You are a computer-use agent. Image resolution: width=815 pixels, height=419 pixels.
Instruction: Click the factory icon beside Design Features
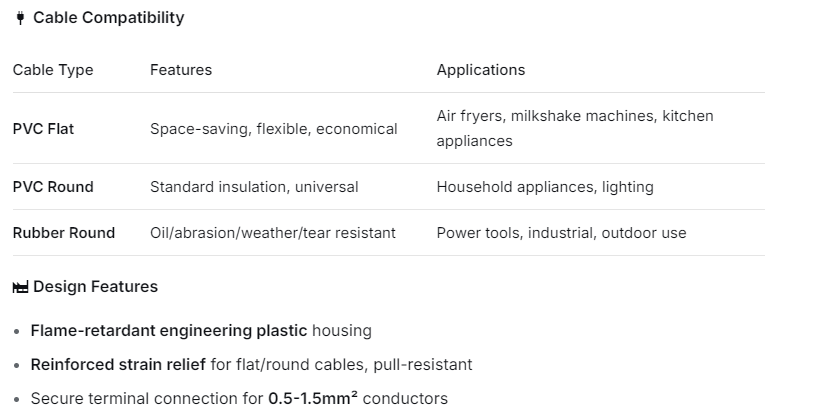pyautogui.click(x=21, y=287)
